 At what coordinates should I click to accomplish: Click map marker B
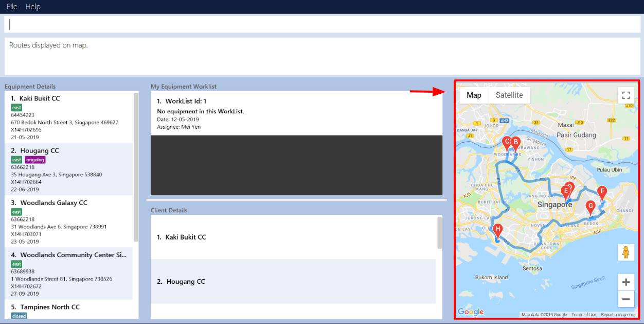point(515,144)
